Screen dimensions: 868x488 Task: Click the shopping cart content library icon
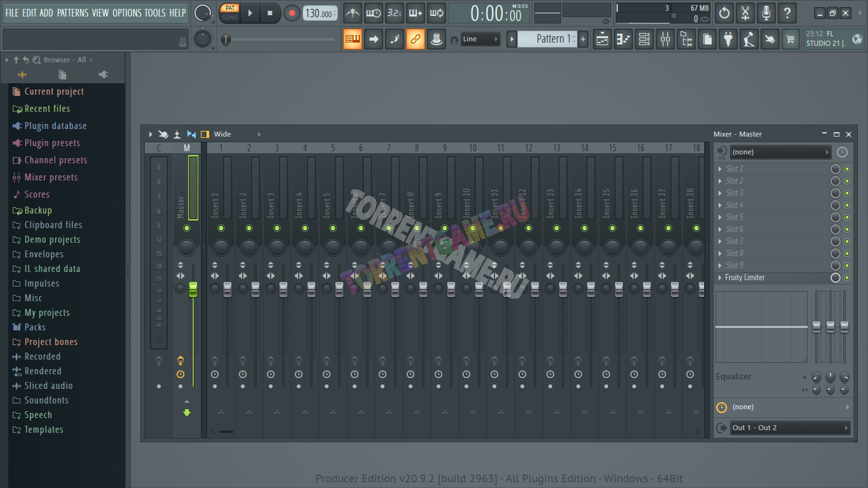(x=790, y=39)
